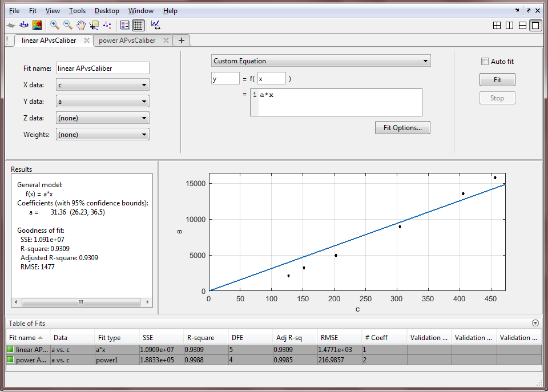Open the View menu
The image size is (548, 392).
coord(53,11)
